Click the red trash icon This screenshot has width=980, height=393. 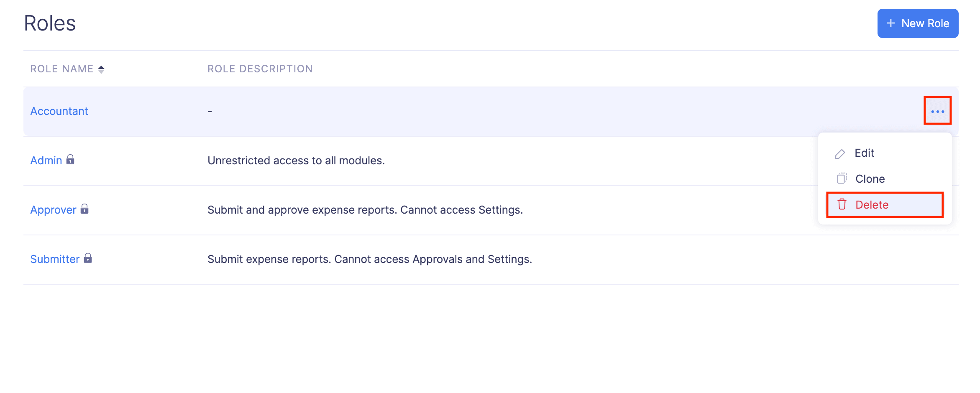(x=842, y=204)
